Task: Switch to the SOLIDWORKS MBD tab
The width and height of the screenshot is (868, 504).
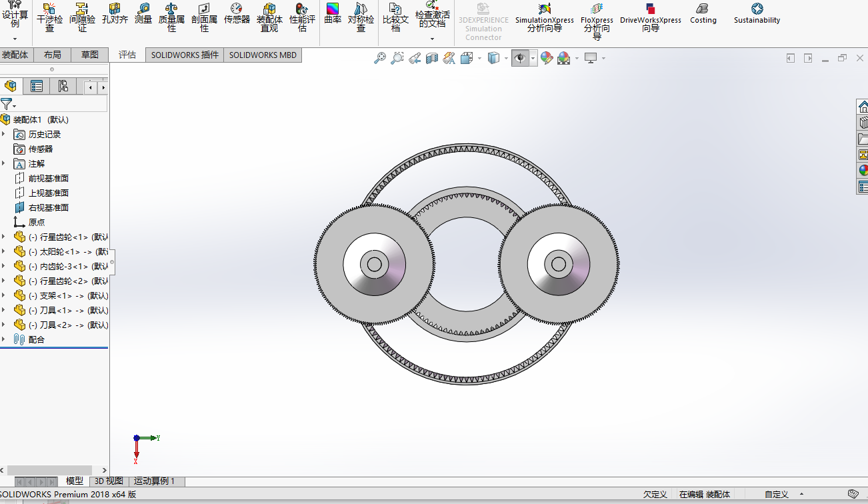Action: 263,55
